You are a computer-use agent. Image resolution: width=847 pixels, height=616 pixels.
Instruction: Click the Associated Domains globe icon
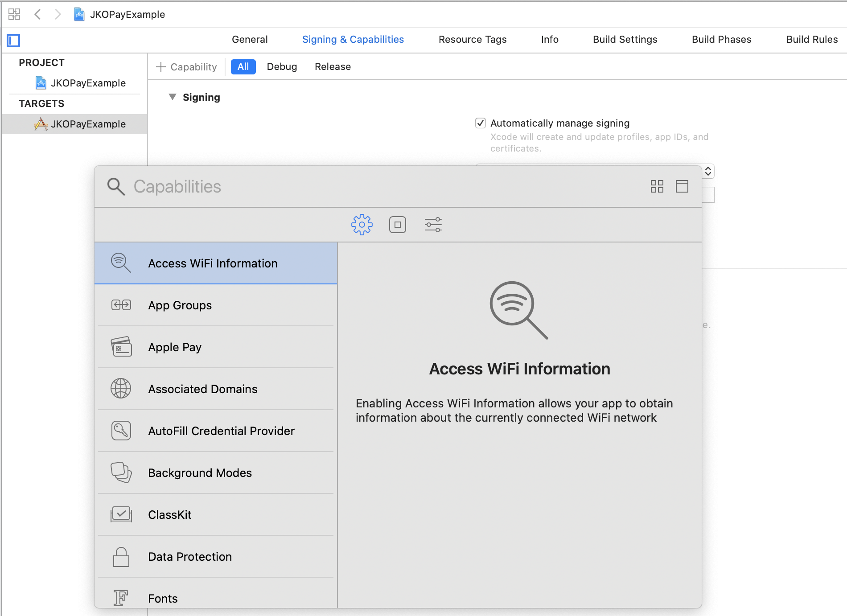[121, 389]
